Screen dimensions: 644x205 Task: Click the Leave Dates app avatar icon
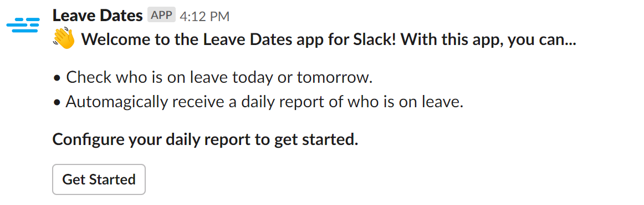coord(23,24)
